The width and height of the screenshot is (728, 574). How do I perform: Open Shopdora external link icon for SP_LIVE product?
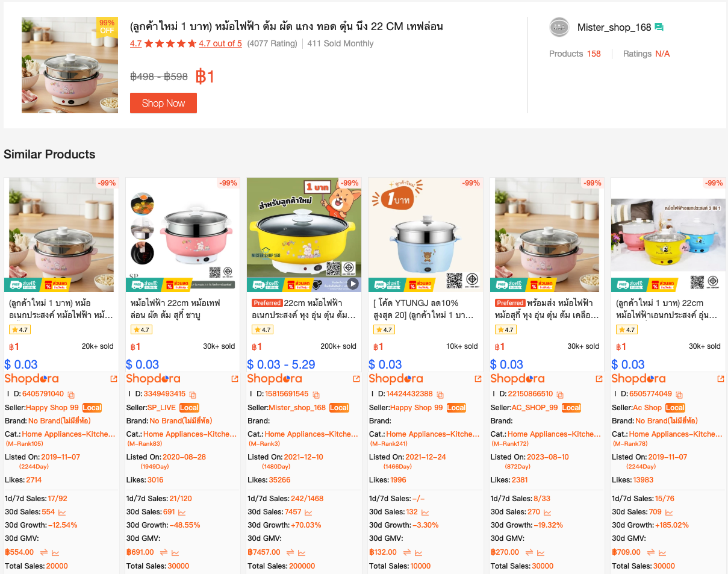pos(235,379)
